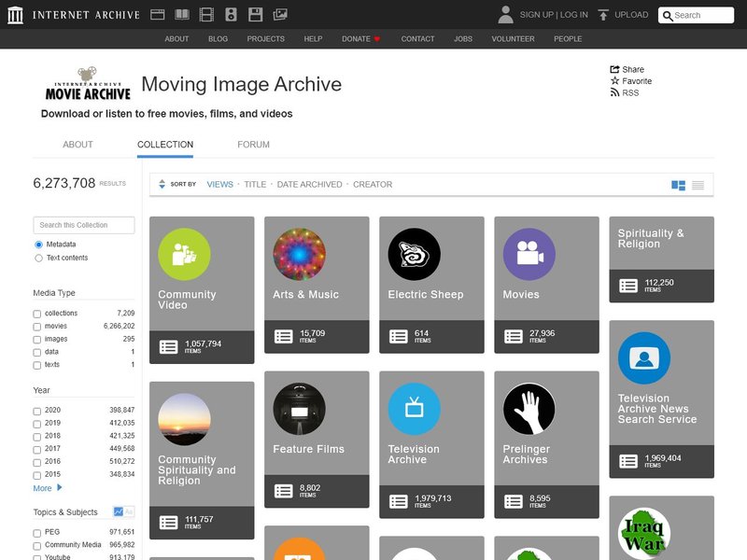Sort results by Date Archived
The height and width of the screenshot is (560, 747).
point(311,184)
